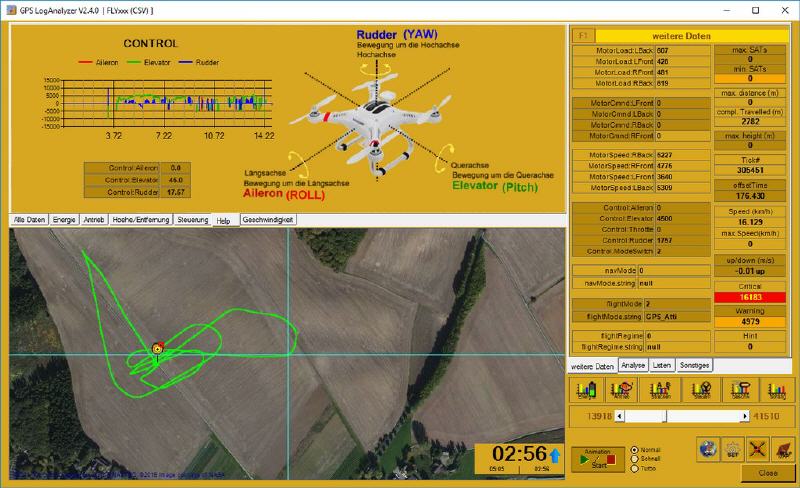The image size is (800, 488).
Task: Click the red Critical value 16183
Action: click(x=749, y=297)
